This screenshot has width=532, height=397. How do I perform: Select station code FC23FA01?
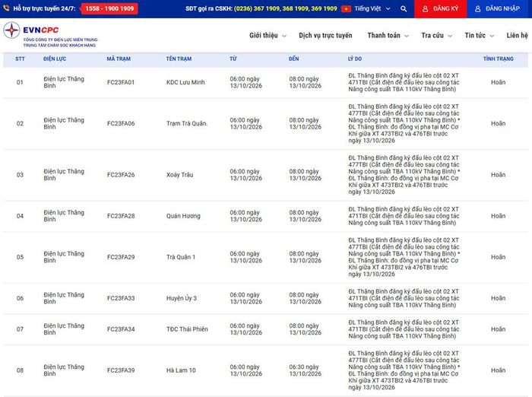(x=121, y=82)
